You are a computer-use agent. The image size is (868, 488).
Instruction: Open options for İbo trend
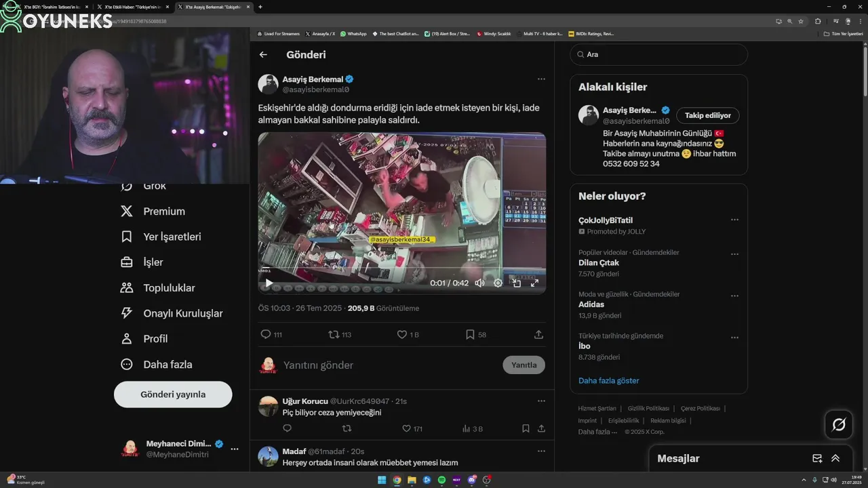(734, 338)
